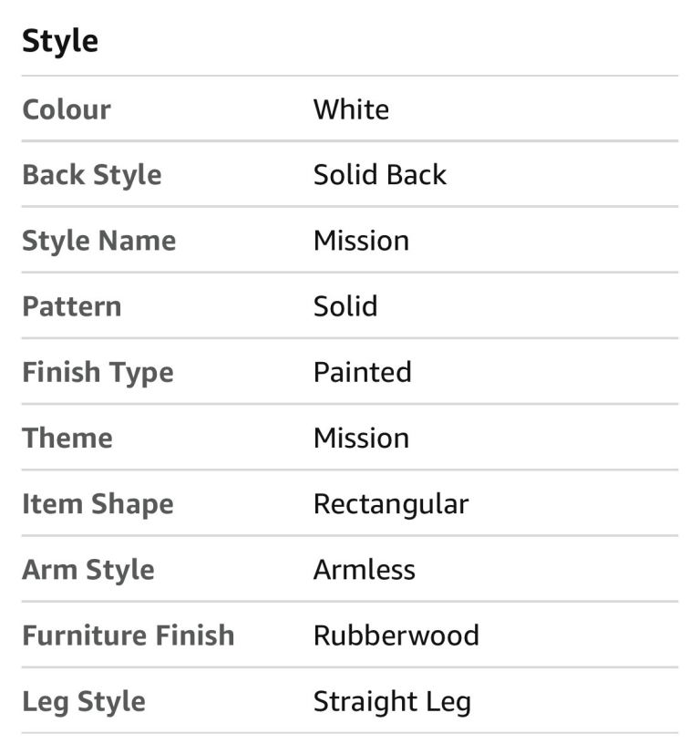Select the Solid Back value text

379,175
